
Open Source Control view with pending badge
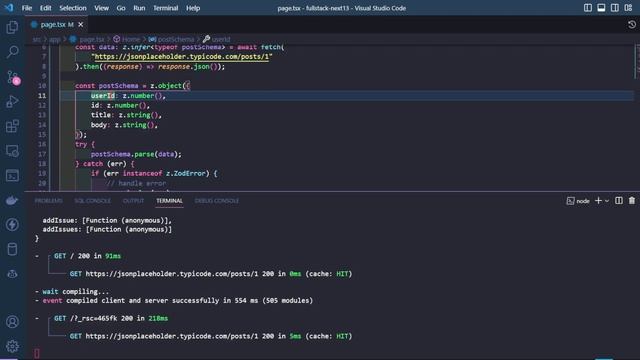(12, 77)
